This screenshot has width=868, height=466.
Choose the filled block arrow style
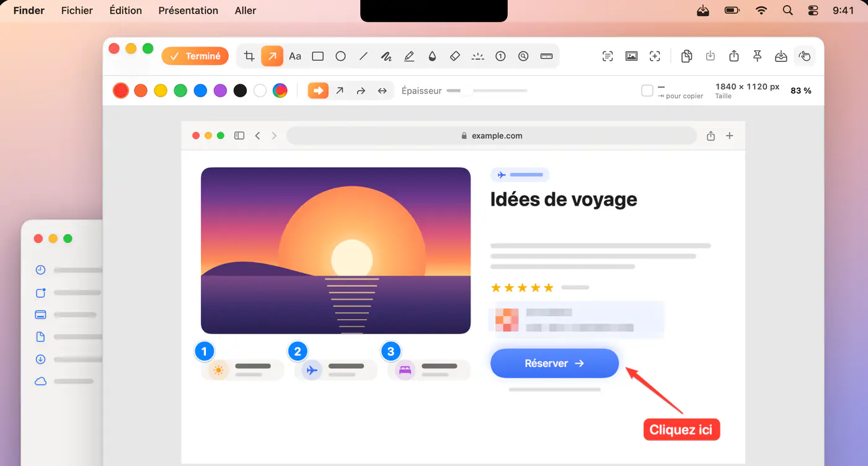[318, 91]
